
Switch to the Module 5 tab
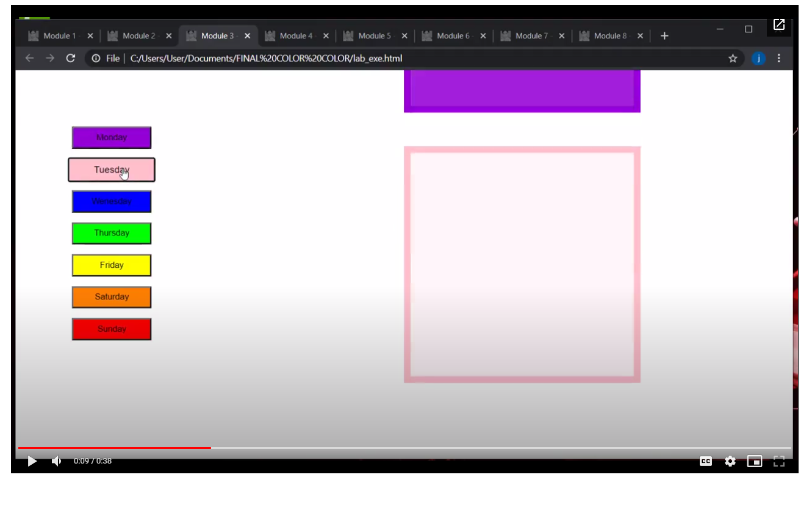click(375, 36)
